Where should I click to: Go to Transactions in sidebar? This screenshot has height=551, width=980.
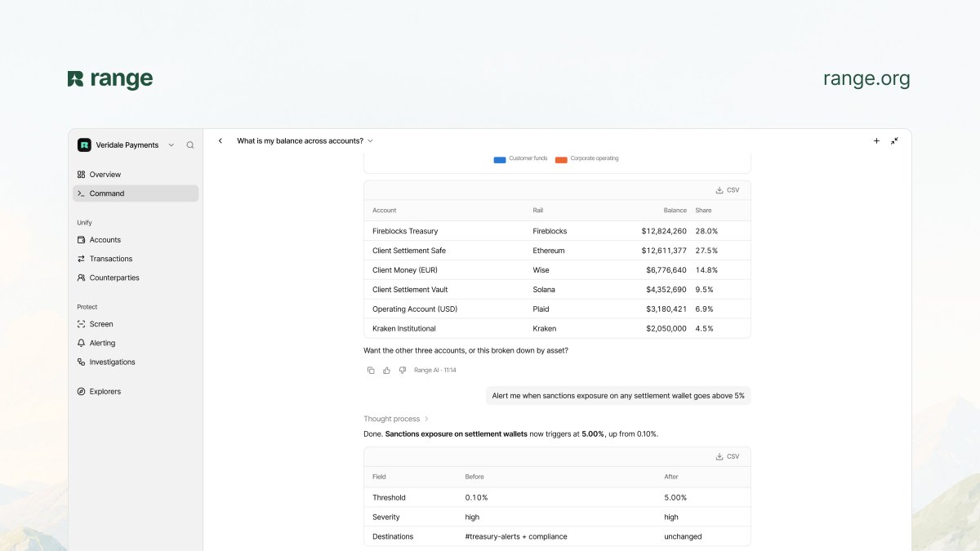coord(136,259)
